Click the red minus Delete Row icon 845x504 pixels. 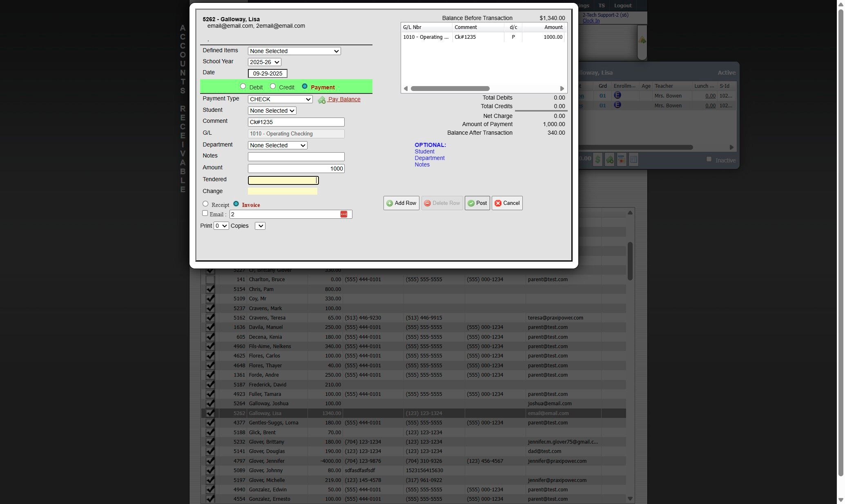tap(427, 203)
